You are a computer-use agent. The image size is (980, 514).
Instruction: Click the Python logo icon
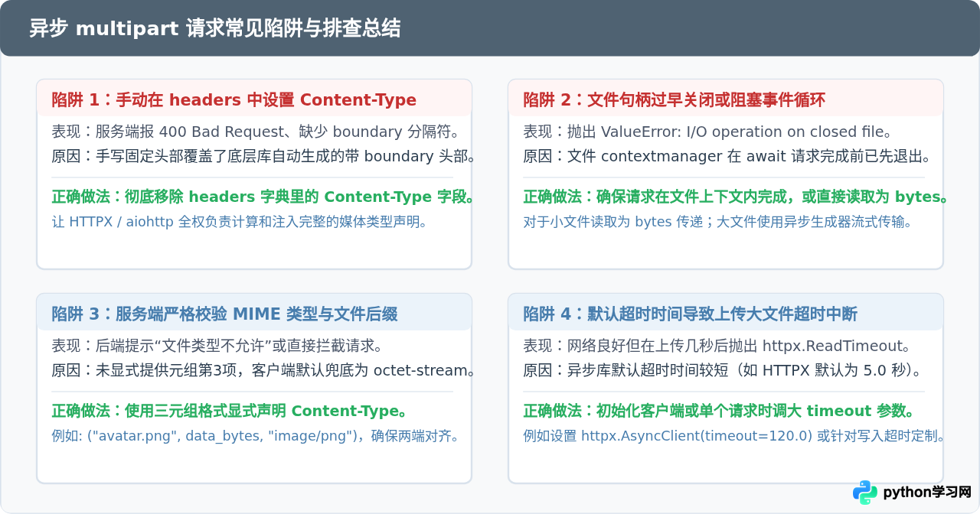tap(865, 493)
